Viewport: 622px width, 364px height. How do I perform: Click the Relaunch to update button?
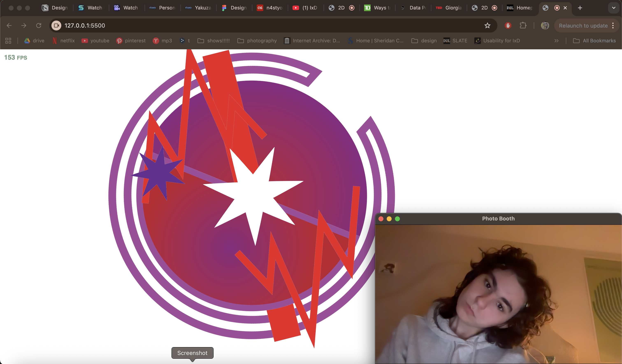pos(583,26)
